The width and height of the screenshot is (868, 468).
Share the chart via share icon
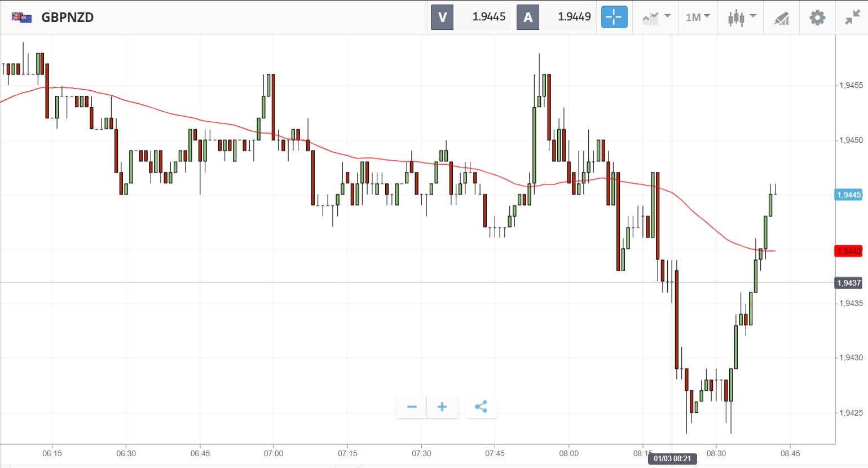click(x=481, y=407)
